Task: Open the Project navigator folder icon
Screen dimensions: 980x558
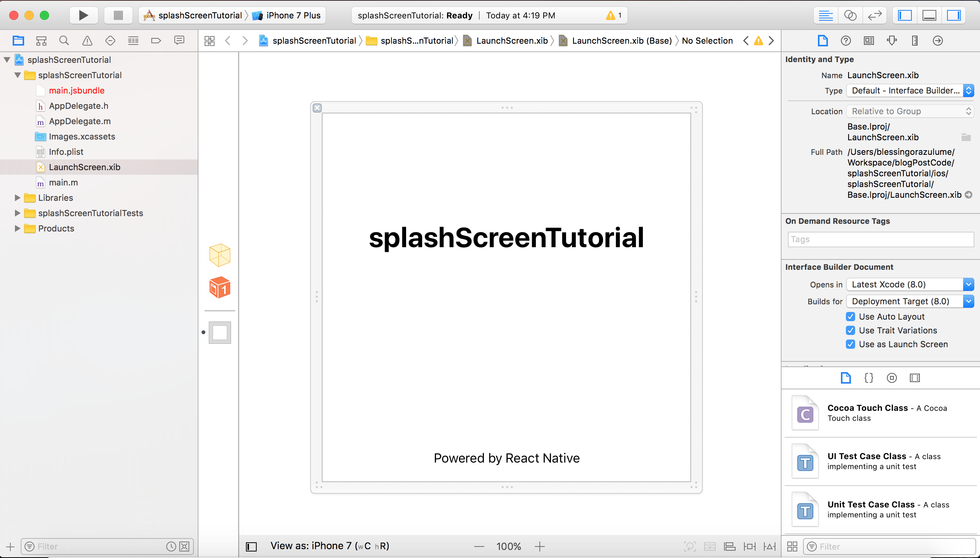Action: point(18,41)
